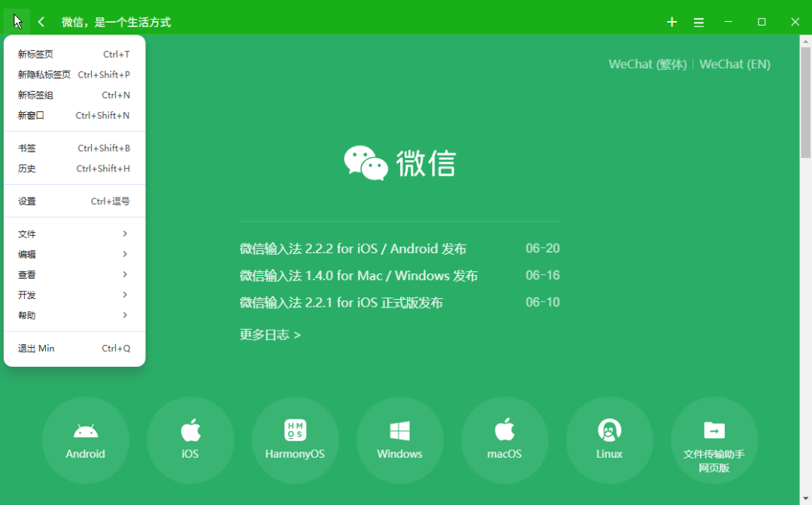Expand the 开发 submenu
Screen dimensions: 812x505
pos(74,295)
